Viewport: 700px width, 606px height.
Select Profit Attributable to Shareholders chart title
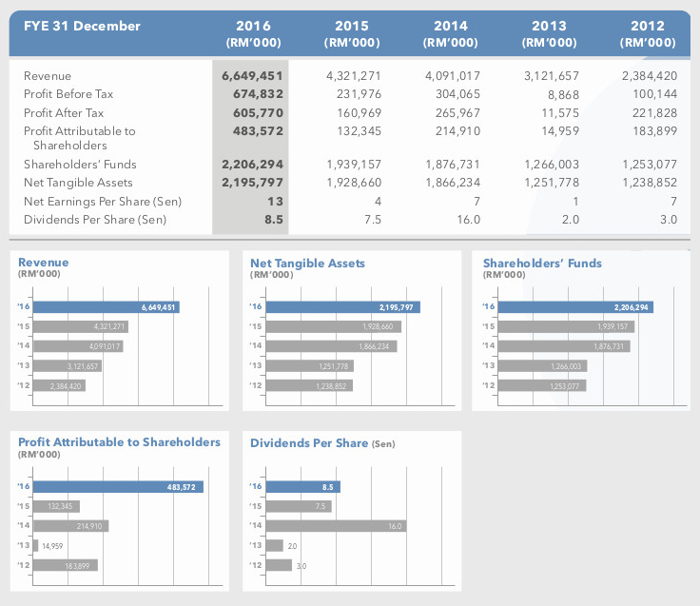pos(119,442)
